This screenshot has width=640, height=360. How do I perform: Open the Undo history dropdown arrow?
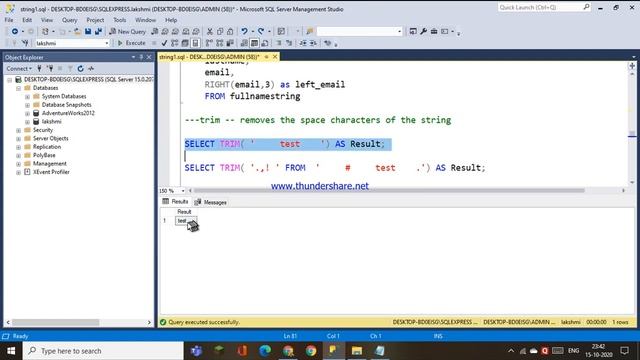tap(252, 31)
